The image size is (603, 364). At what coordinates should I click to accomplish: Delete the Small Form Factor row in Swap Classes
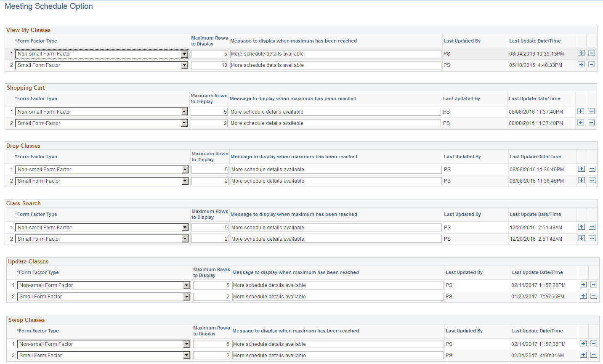[x=594, y=355]
